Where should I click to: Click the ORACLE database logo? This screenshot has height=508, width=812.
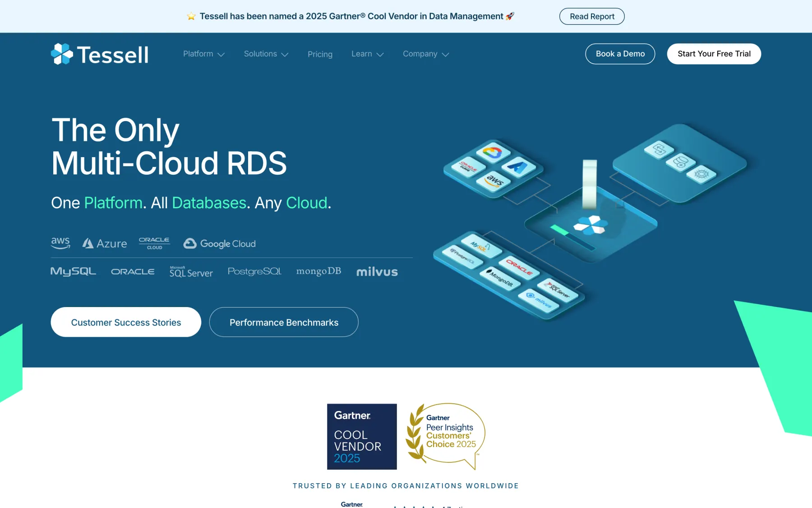click(133, 271)
